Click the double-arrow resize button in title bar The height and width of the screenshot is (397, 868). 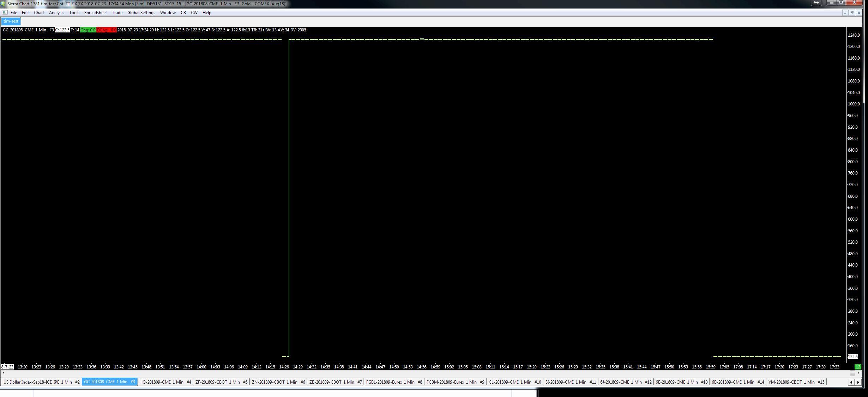816,3
